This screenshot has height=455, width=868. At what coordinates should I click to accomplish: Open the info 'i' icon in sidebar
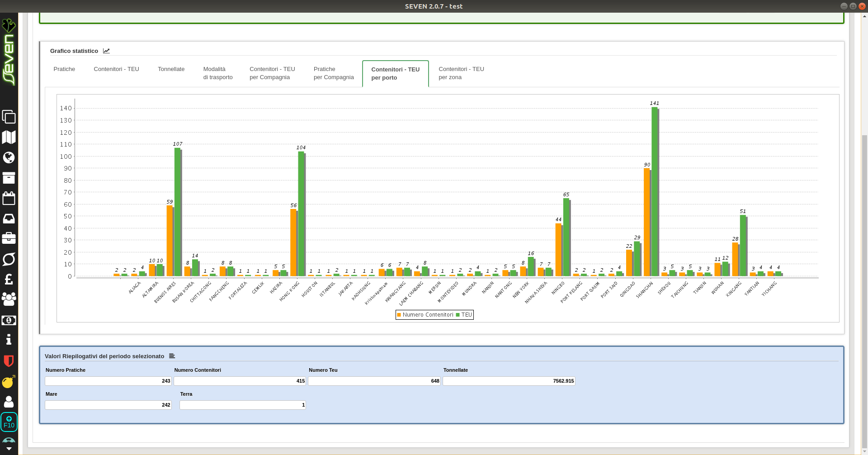[x=9, y=340]
